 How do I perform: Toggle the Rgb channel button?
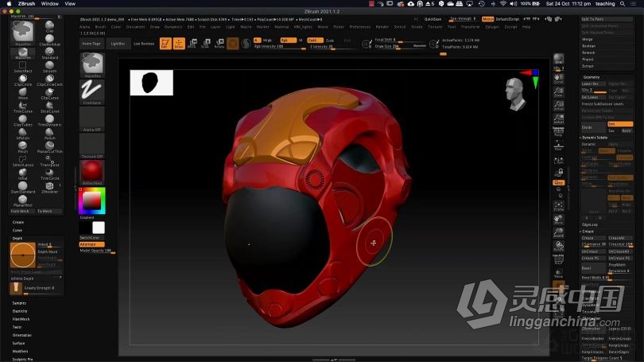(x=288, y=41)
